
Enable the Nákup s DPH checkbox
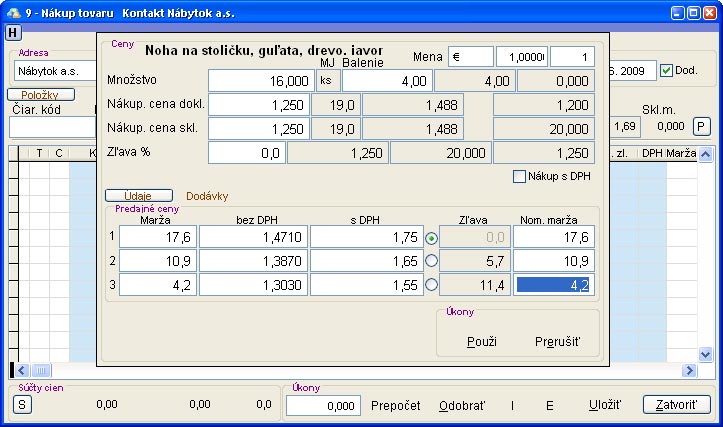click(519, 177)
